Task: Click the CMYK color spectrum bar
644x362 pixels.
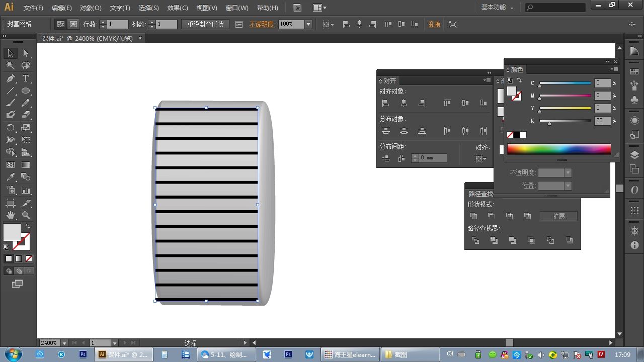Action: coord(558,149)
